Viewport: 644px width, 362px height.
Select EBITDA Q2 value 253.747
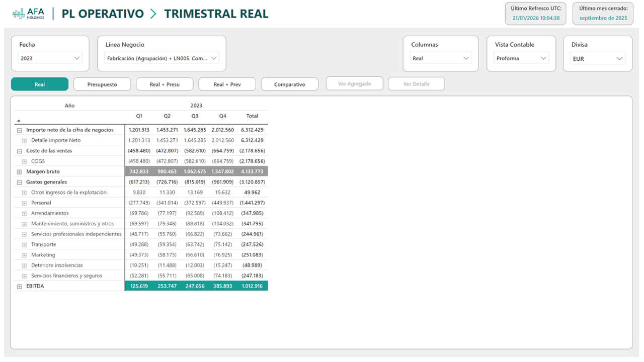pyautogui.click(x=167, y=286)
